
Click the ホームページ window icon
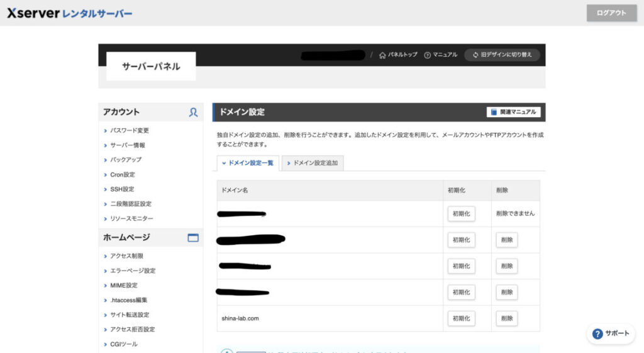click(x=193, y=238)
